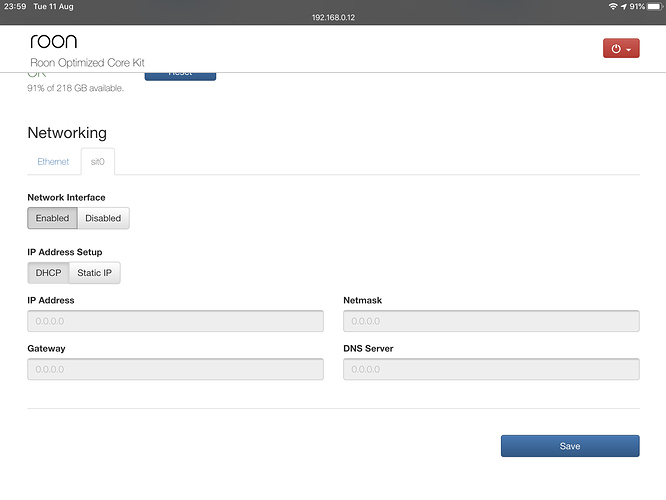Choose DHCP for IP Address Setup
Viewport: 666px width, 500px height.
pyautogui.click(x=48, y=273)
